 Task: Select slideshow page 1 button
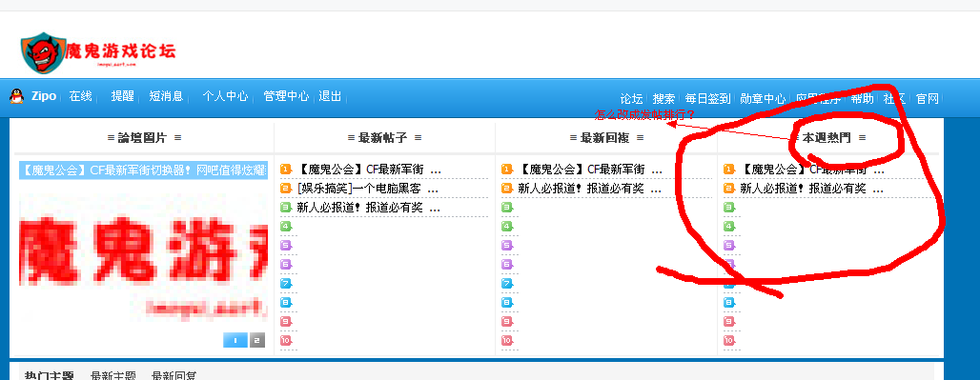pyautogui.click(x=235, y=340)
